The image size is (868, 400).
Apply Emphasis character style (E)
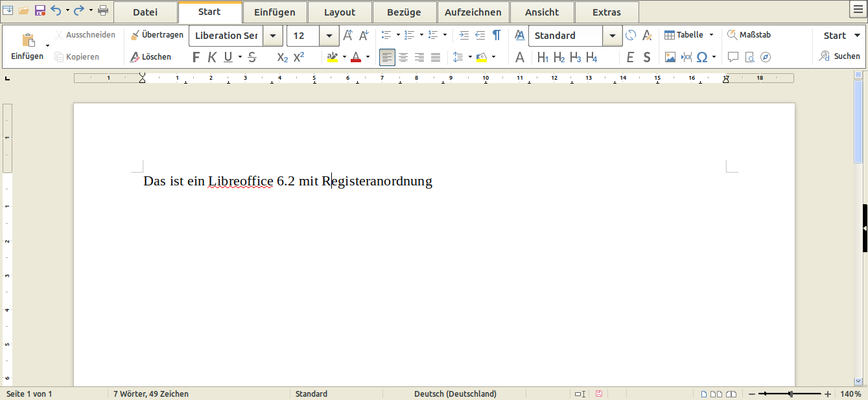(630, 58)
